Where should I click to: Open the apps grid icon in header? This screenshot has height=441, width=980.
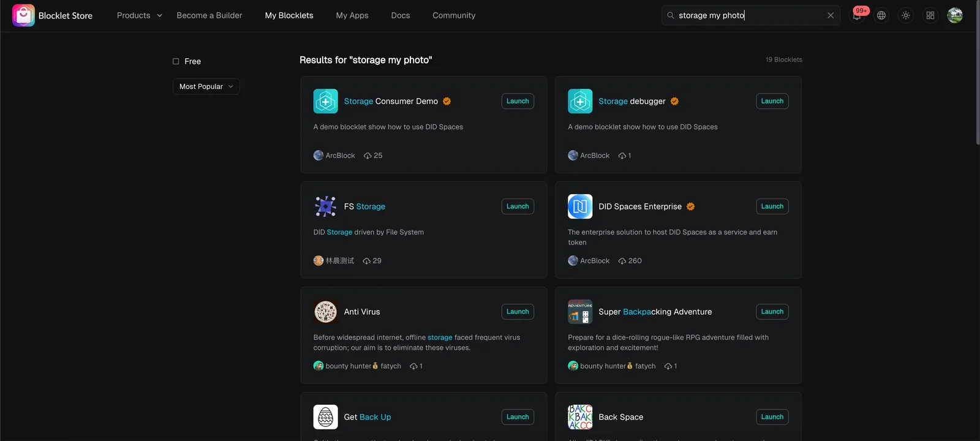point(930,15)
